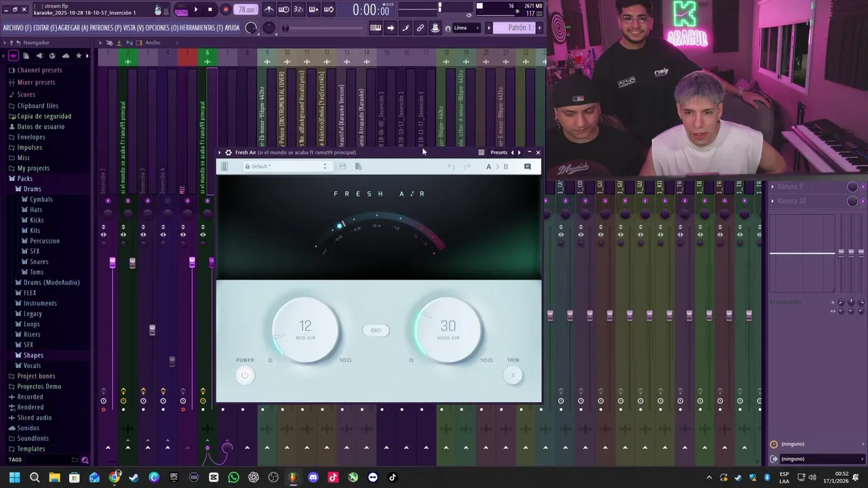
Task: Open the Windows Start button
Action: tap(14, 477)
